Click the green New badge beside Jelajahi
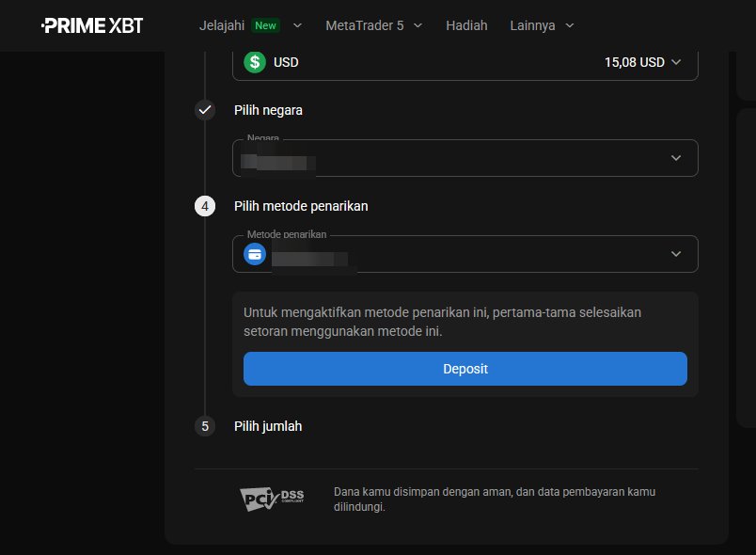 (x=266, y=25)
